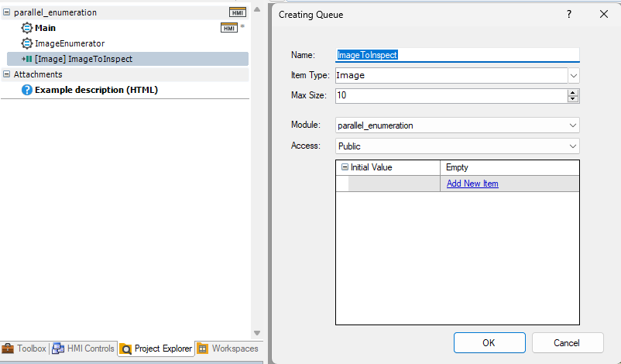Viewport: 621px width, 364px height.
Task: Open the Module dropdown
Action: click(x=573, y=125)
